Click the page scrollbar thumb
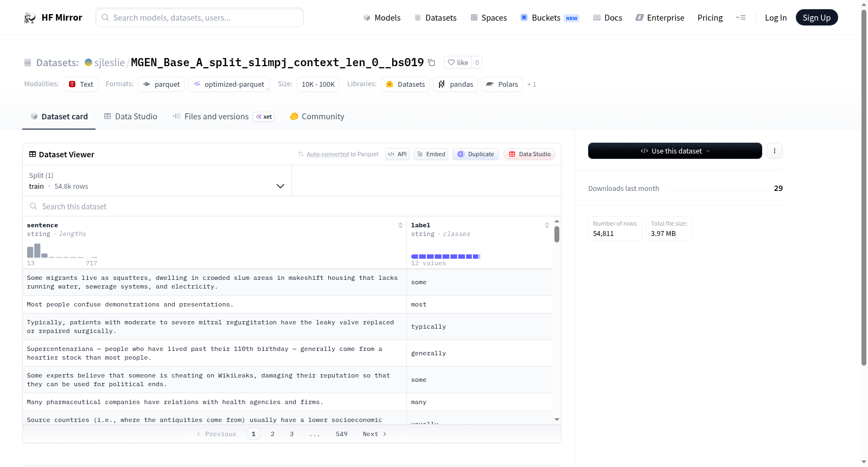The image size is (868, 467). point(864,187)
